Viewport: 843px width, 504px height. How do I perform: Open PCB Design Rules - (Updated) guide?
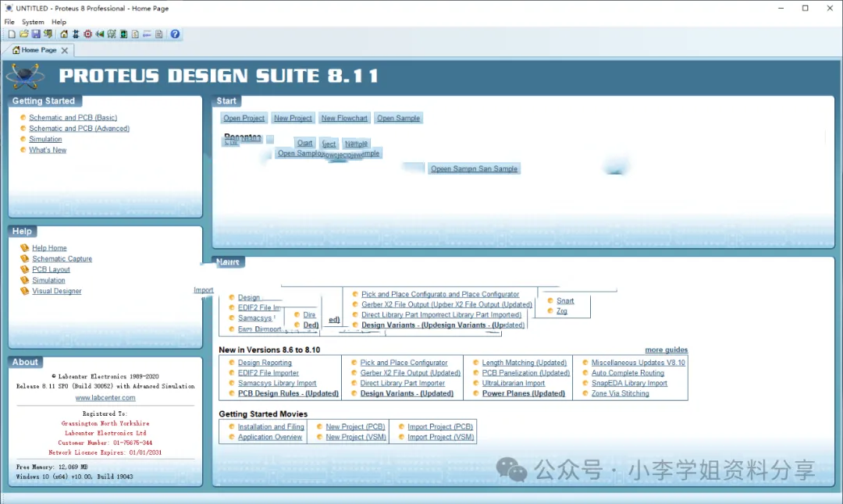click(x=288, y=393)
